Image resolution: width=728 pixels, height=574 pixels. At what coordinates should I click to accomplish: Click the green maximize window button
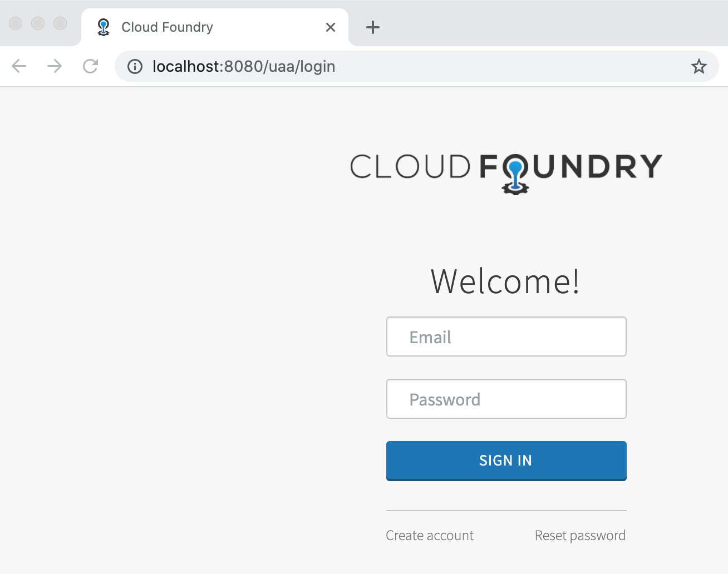[x=60, y=23]
